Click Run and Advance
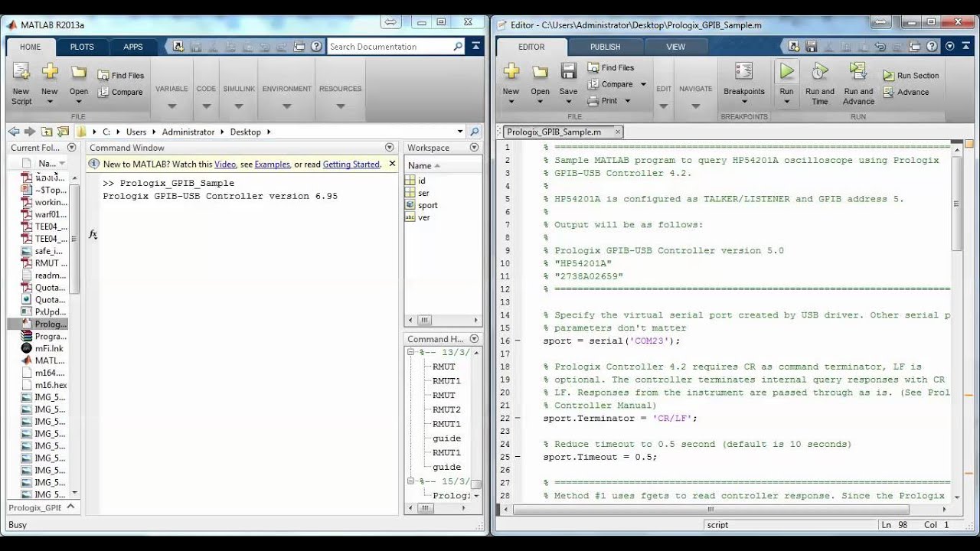The width and height of the screenshot is (980, 551). coord(858,83)
